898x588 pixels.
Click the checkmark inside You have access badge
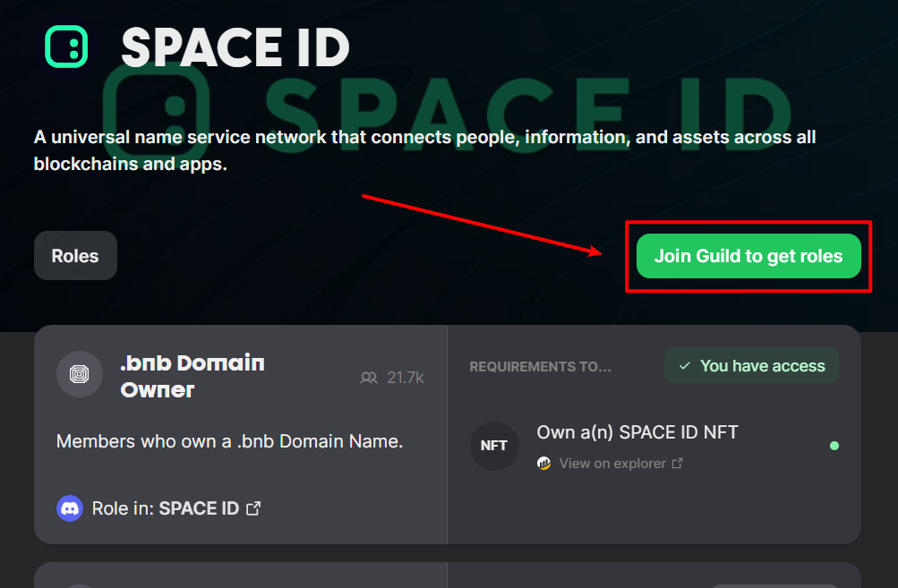click(685, 365)
